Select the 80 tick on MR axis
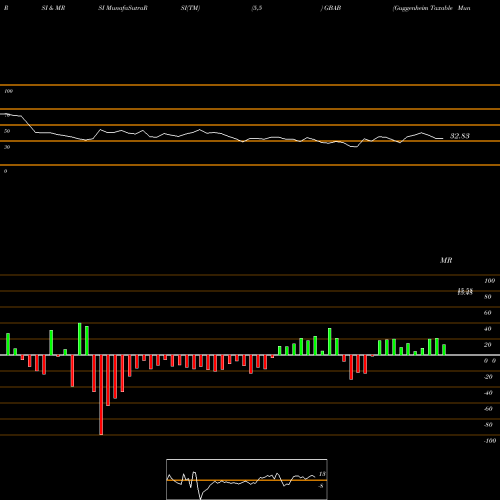This screenshot has width=500, height=500. (x=488, y=297)
